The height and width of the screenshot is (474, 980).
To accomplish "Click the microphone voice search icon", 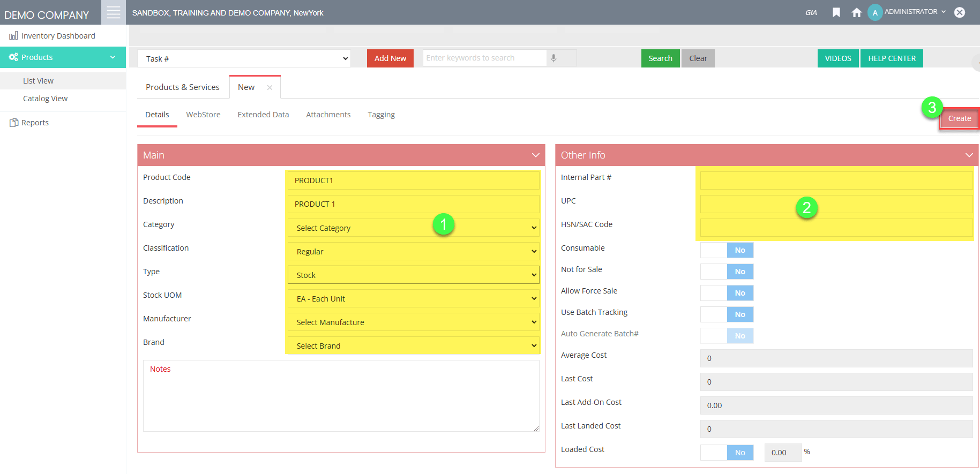I will pos(553,58).
